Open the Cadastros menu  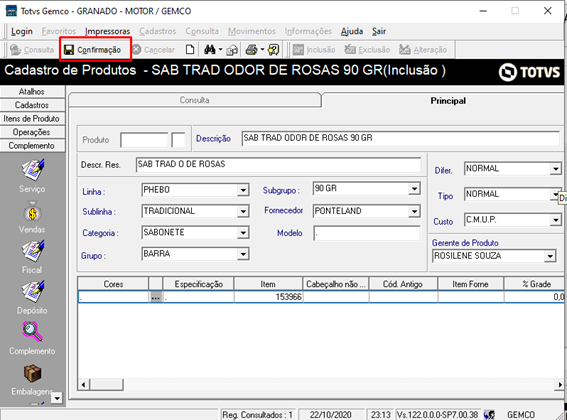click(158, 31)
